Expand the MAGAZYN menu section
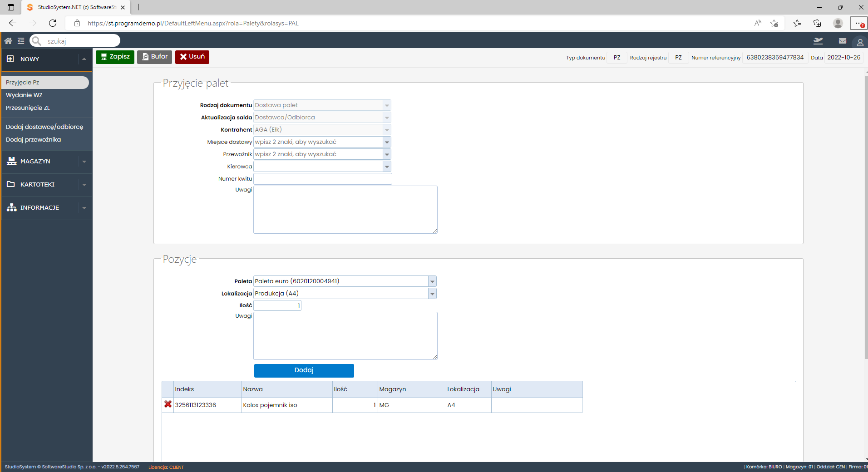Image resolution: width=868 pixels, height=472 pixels. (84, 162)
